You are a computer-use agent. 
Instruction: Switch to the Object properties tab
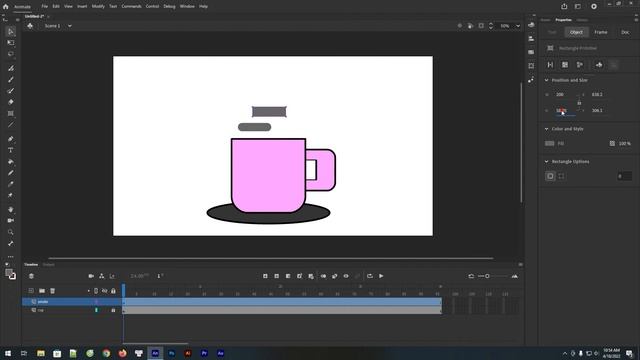[x=576, y=32]
